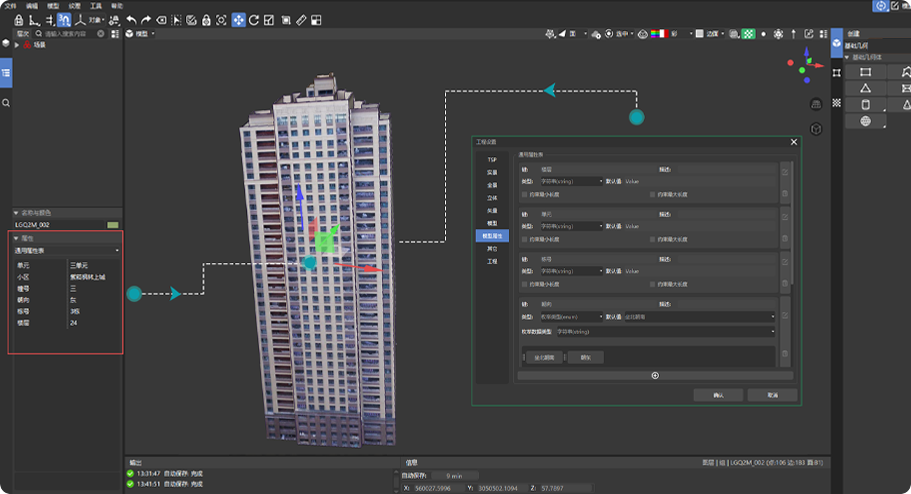The height and width of the screenshot is (494, 911).
Task: Click the rainbow color palette swatch
Action: (x=657, y=34)
